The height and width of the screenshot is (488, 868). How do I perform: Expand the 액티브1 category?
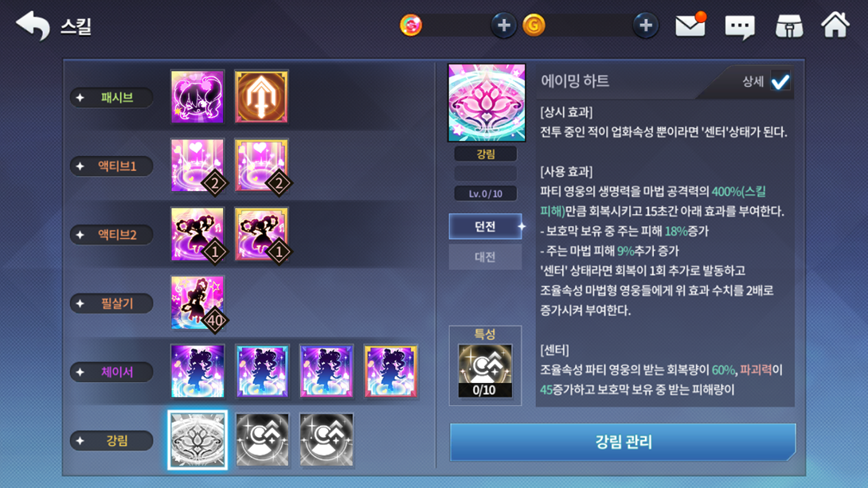point(111,166)
